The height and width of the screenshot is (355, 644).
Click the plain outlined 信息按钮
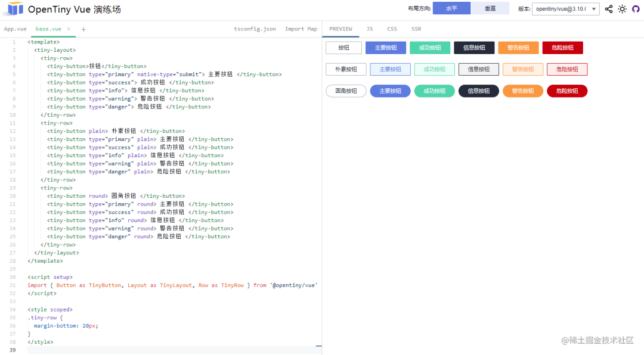[478, 69]
